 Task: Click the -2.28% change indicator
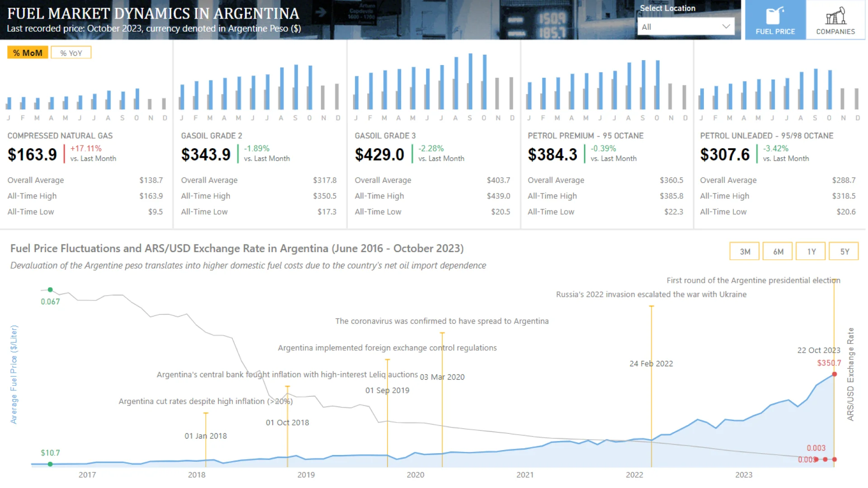pos(431,148)
